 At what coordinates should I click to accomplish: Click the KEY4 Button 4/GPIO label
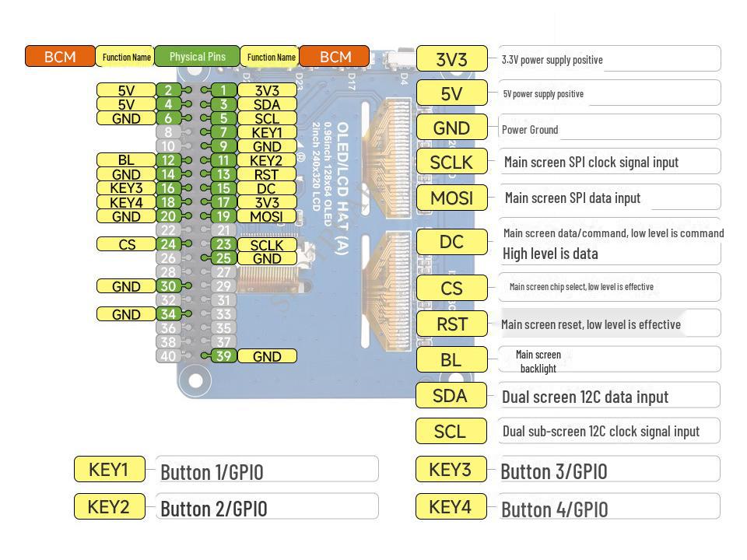451,507
